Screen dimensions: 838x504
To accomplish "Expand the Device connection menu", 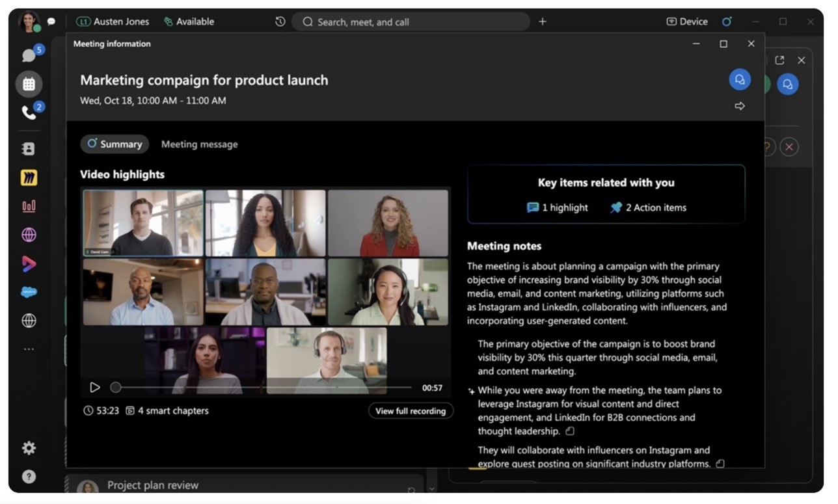I will [x=686, y=21].
